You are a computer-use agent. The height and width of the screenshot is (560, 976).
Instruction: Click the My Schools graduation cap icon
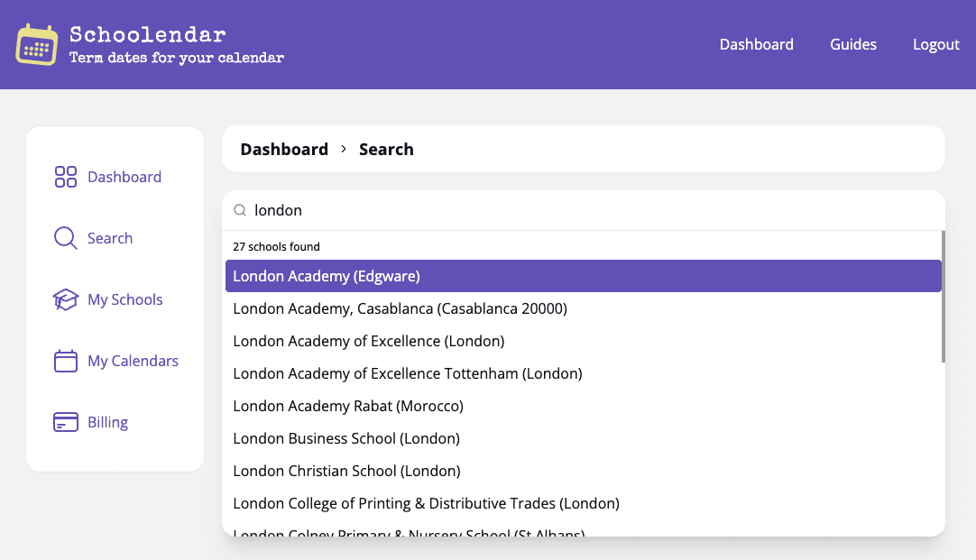[x=66, y=299]
